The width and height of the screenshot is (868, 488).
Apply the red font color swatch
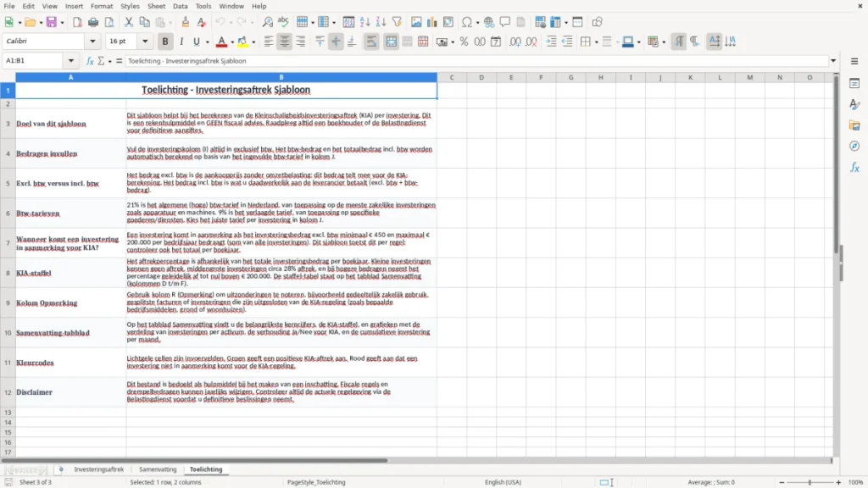click(221, 42)
